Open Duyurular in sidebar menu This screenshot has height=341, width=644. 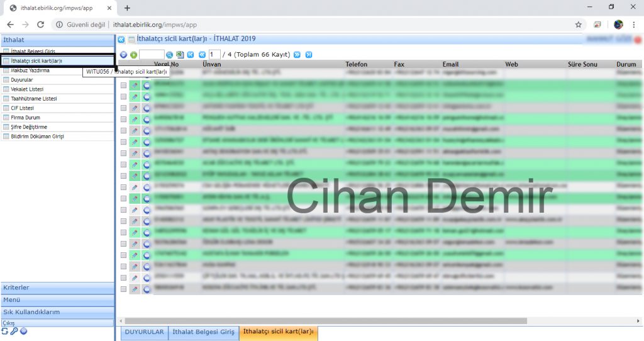point(57,80)
